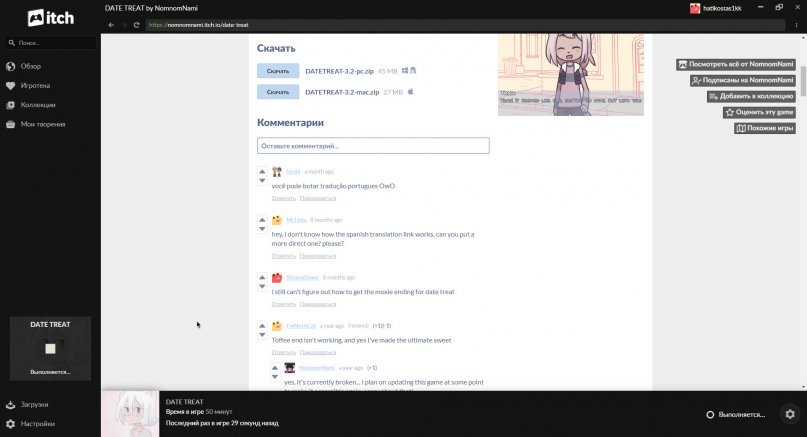Downvote the moxie ending comment
Image resolution: width=807 pixels, height=437 pixels.
point(262,287)
